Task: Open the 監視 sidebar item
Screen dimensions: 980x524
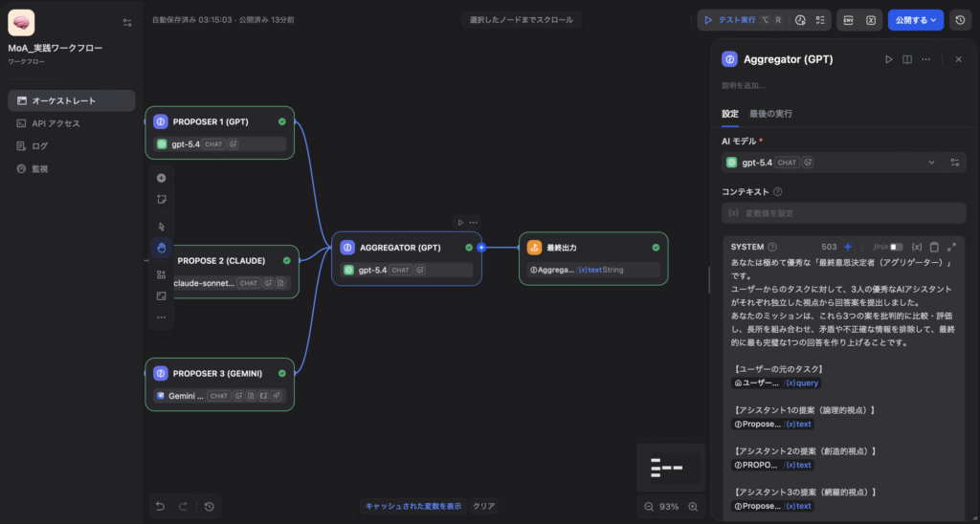Action: 72,168
